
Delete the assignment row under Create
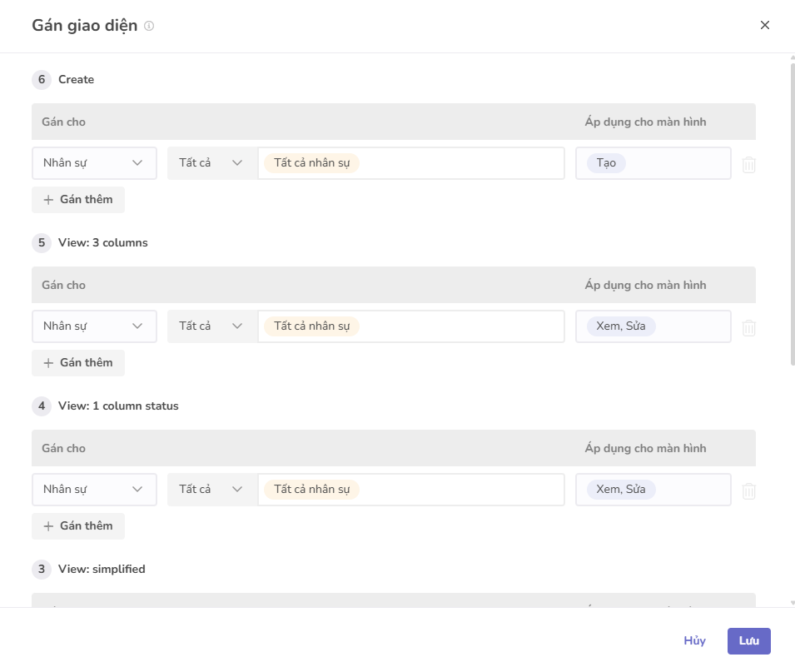748,164
